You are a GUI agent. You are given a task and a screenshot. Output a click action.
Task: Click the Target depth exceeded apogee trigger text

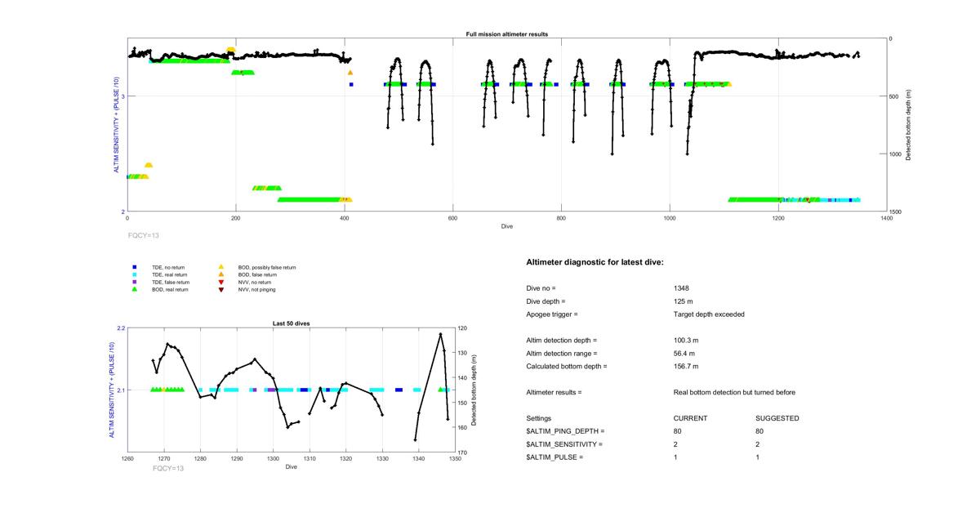click(709, 314)
